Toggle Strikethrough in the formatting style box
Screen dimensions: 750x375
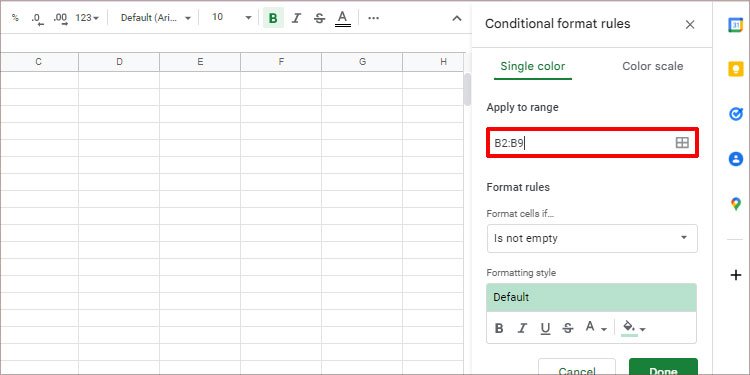pos(568,329)
